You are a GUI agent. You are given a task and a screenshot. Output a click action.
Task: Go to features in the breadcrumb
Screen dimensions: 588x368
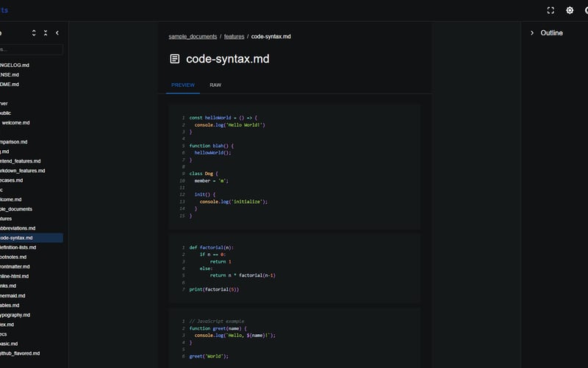point(234,36)
